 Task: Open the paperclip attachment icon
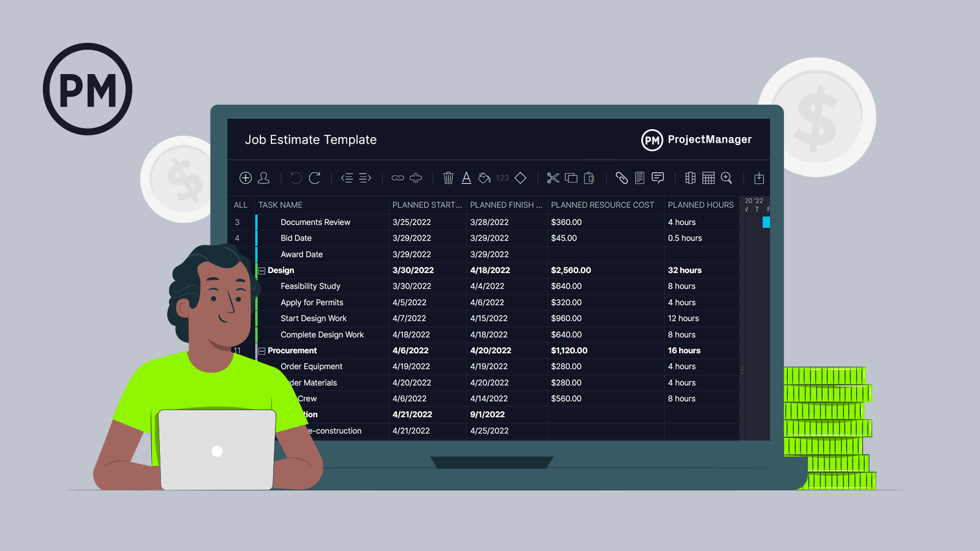pos(622,178)
